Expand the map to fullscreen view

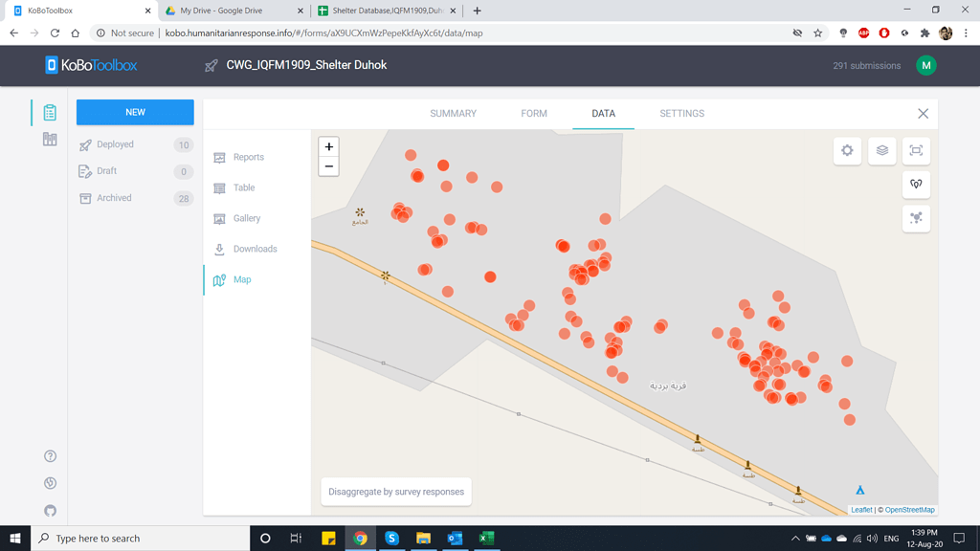tap(916, 150)
